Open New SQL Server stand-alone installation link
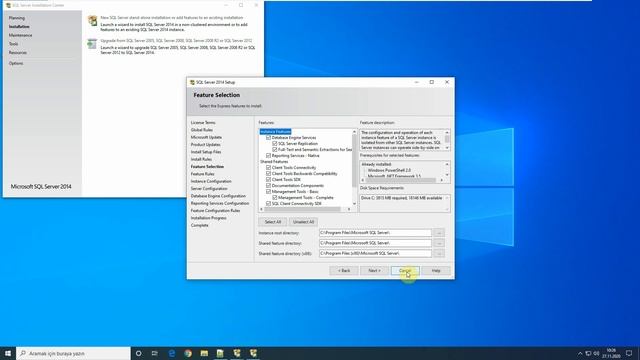This screenshot has height=360, width=640. tap(172, 18)
